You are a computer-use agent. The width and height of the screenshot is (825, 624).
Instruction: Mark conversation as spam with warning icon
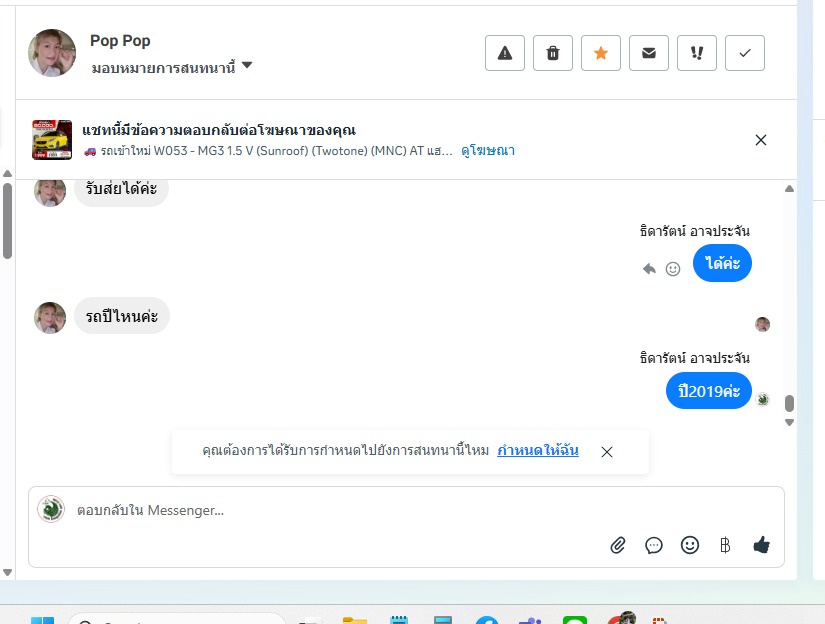point(505,53)
